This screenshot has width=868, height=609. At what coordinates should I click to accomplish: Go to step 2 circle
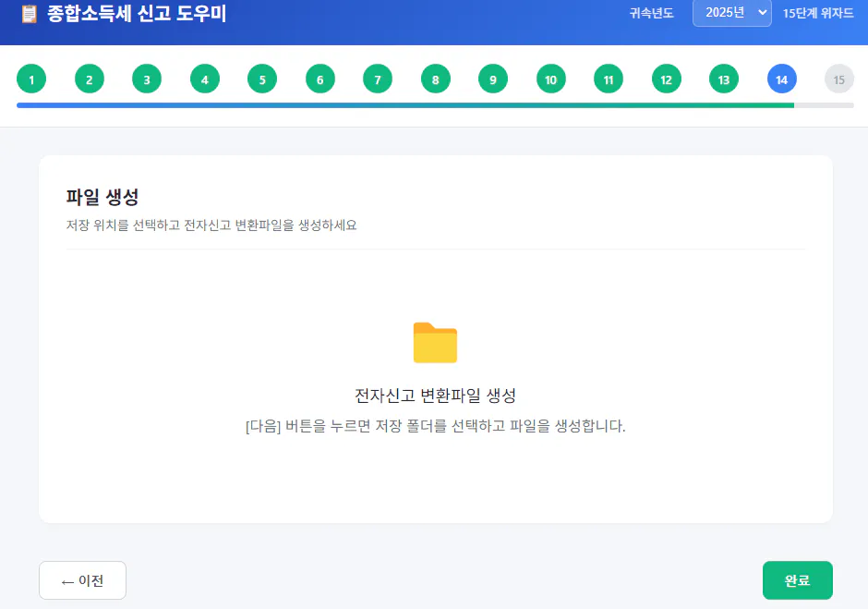(x=90, y=79)
